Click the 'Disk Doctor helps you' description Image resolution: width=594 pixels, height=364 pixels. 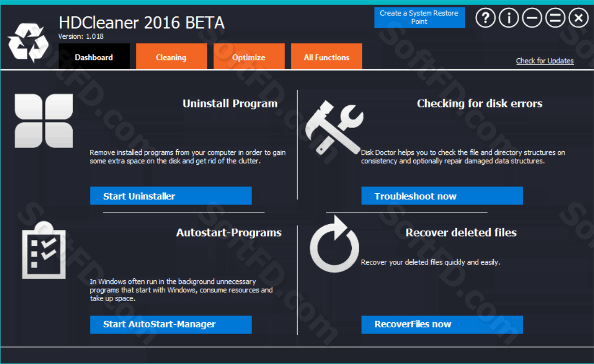pyautogui.click(x=463, y=157)
